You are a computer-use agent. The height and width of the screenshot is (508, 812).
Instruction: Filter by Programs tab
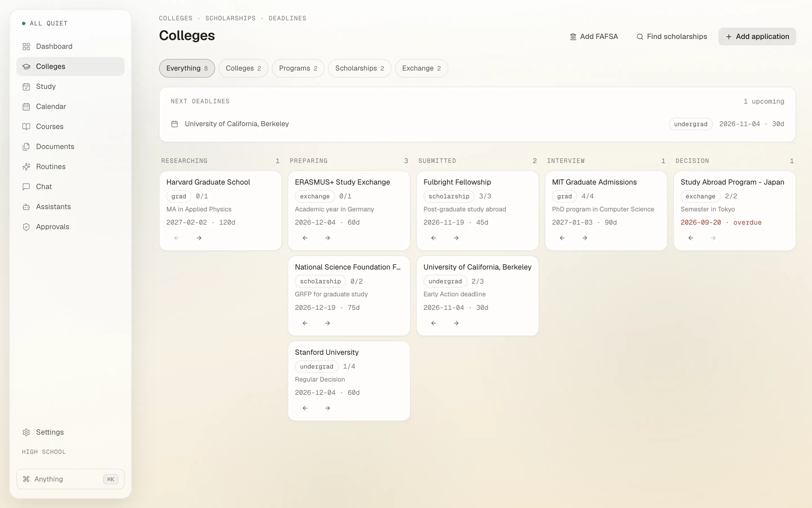pos(298,68)
